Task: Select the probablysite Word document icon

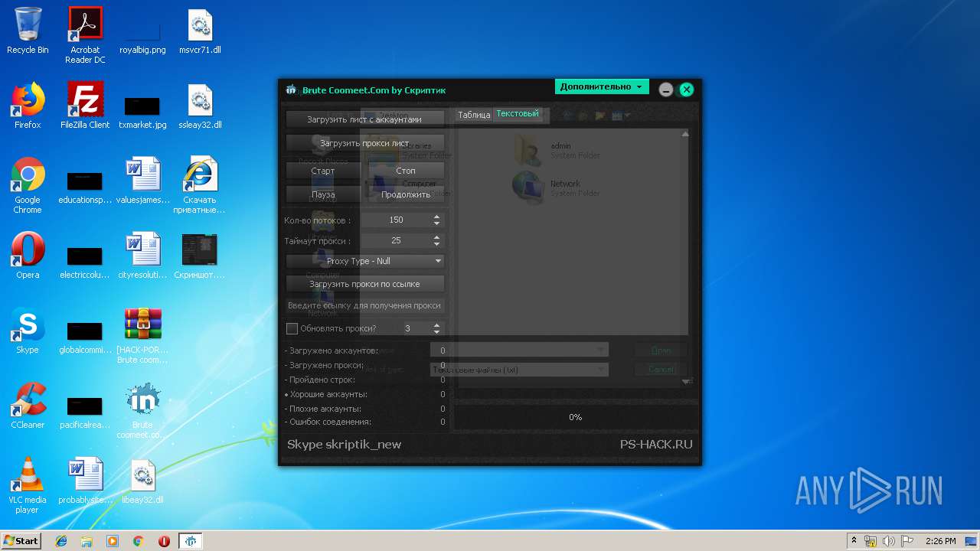Action: [x=85, y=481]
